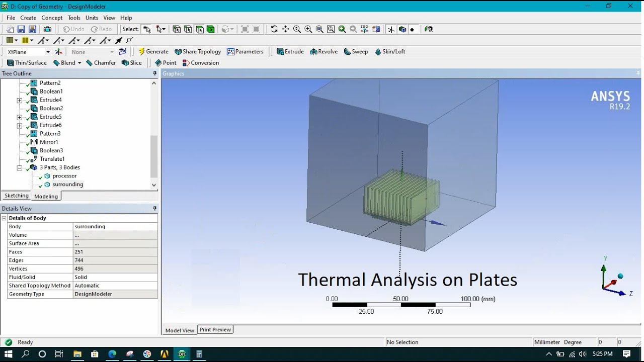The width and height of the screenshot is (644, 362).
Task: Open the Blend dropdown arrow
Action: pyautogui.click(x=78, y=63)
